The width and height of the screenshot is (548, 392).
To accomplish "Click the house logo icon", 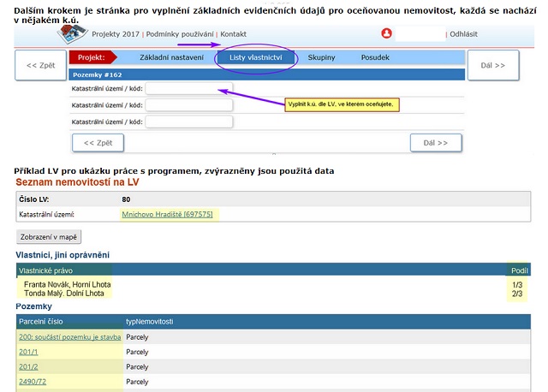I will (x=72, y=34).
